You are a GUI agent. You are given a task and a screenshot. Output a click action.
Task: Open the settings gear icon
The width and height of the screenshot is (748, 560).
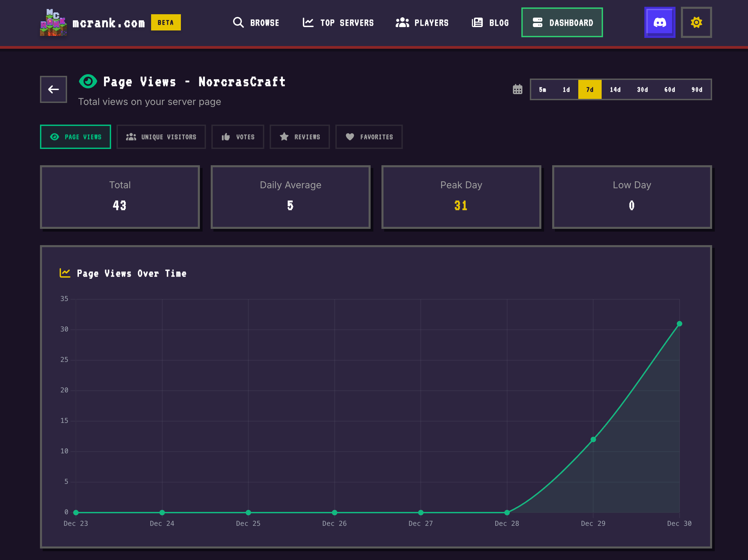696,22
